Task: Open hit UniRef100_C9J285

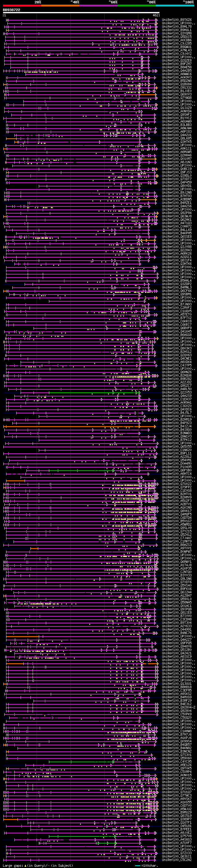Action: click(x=176, y=43)
